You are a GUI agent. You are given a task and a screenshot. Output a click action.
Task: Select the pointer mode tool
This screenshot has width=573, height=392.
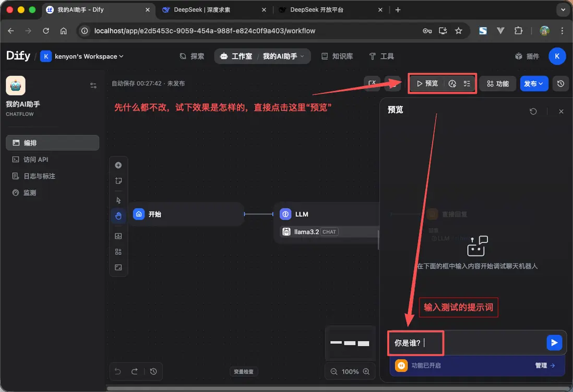click(x=118, y=200)
